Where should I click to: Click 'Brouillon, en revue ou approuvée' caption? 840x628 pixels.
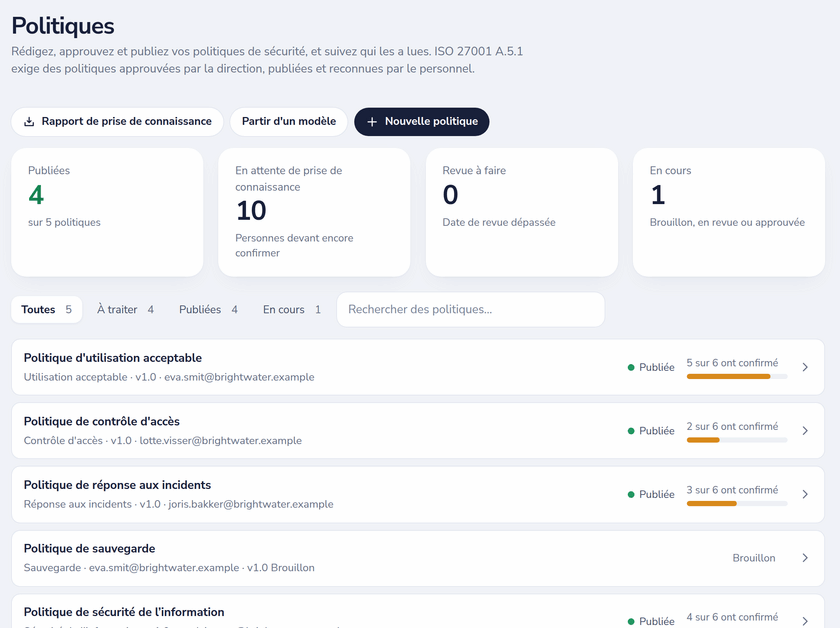[x=727, y=222]
